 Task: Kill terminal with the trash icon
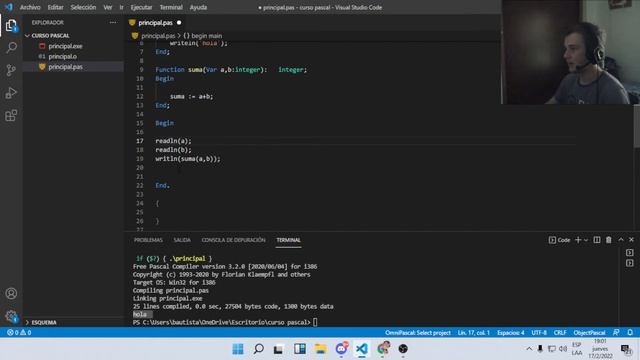click(x=609, y=240)
